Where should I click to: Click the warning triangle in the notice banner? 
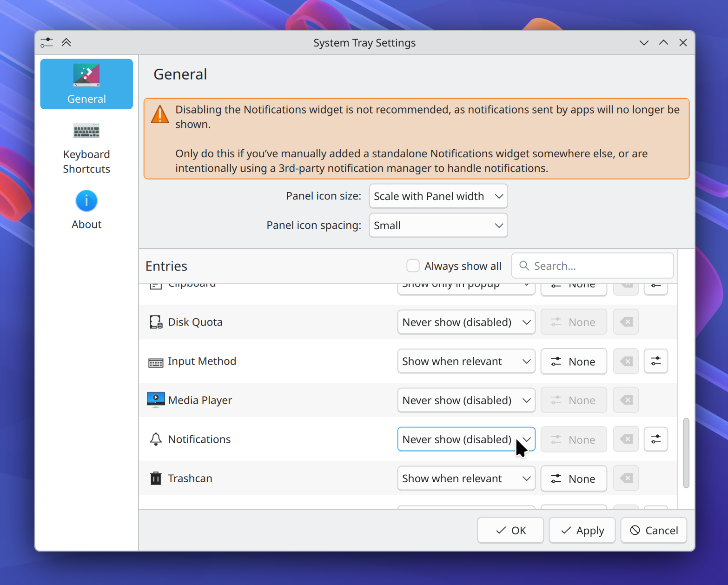[160, 114]
